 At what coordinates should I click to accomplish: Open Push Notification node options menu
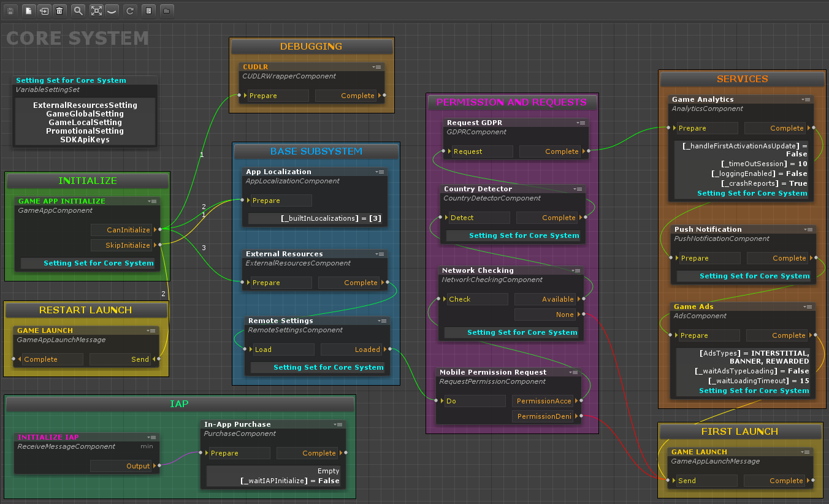coord(808,229)
